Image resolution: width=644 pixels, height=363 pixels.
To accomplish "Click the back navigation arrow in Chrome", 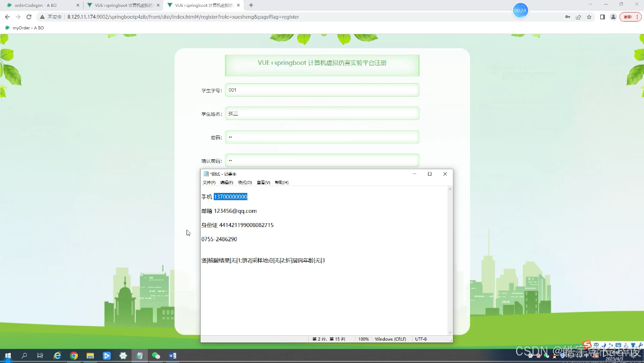I will pos(7,16).
